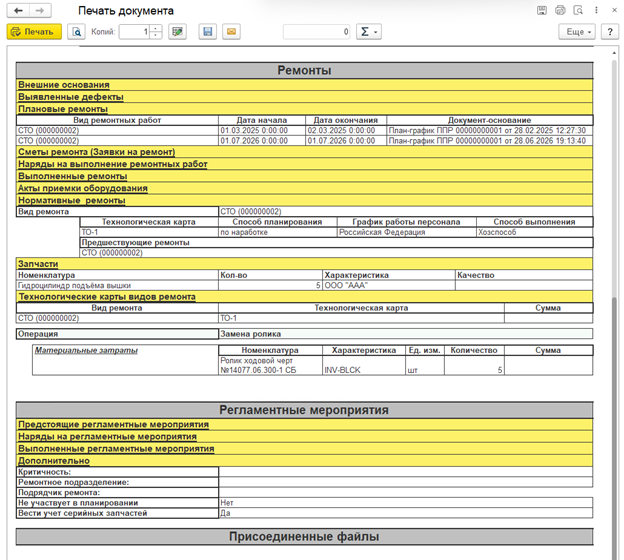Click Предшествующие ремонты label
Viewport: 624px width, 560px height.
pos(136,242)
